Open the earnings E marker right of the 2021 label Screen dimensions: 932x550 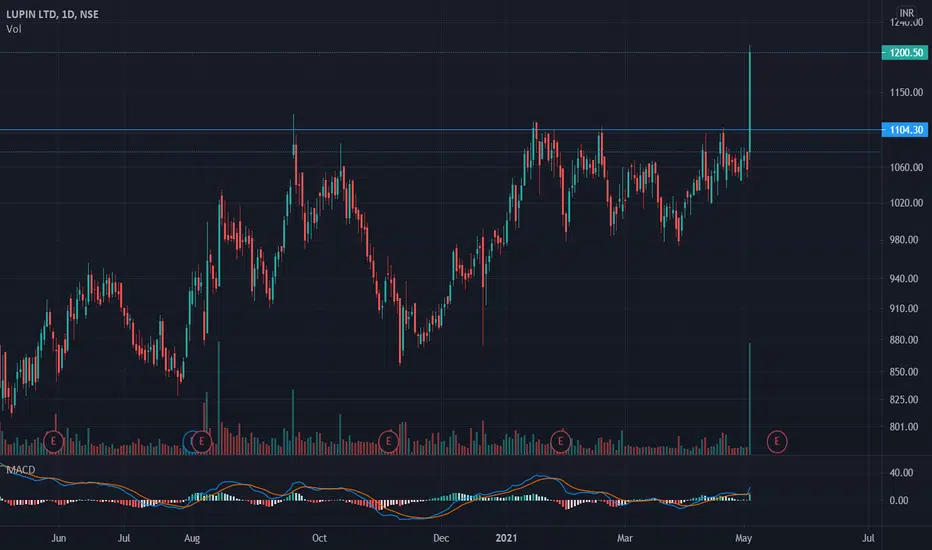point(560,442)
